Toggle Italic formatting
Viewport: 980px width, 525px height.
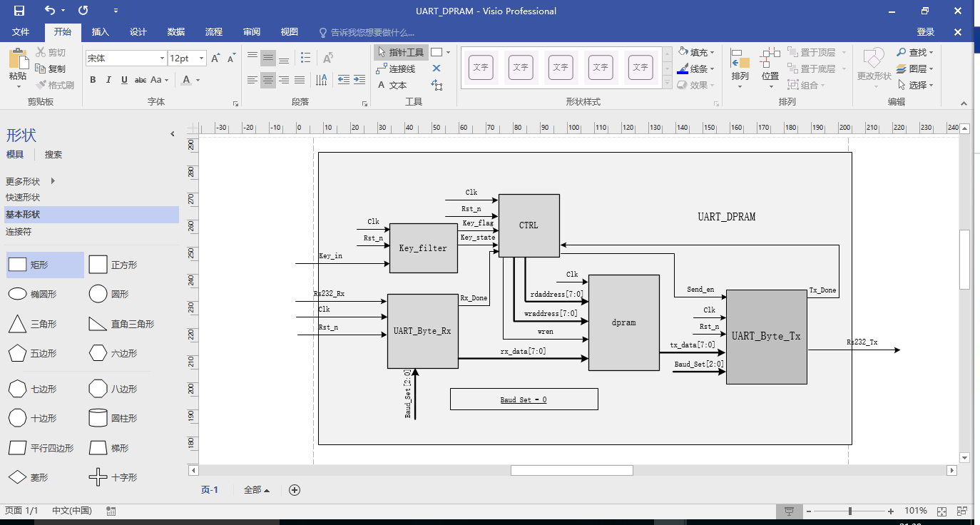click(108, 80)
